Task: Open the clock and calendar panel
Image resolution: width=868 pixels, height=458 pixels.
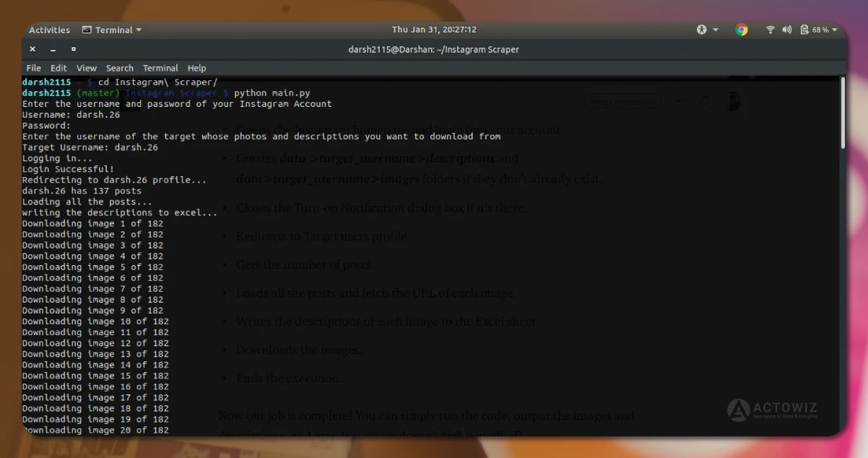Action: point(434,30)
